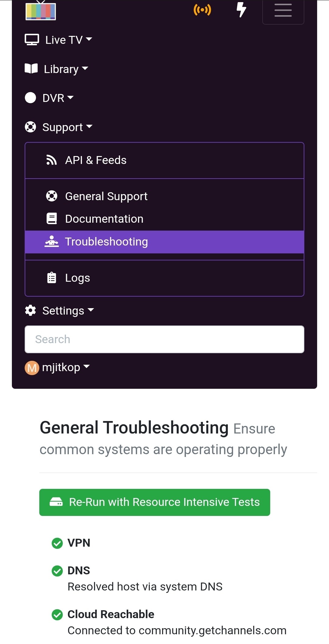Expand the Live TV dropdown
Screen dimensions: 329x644
[58, 40]
